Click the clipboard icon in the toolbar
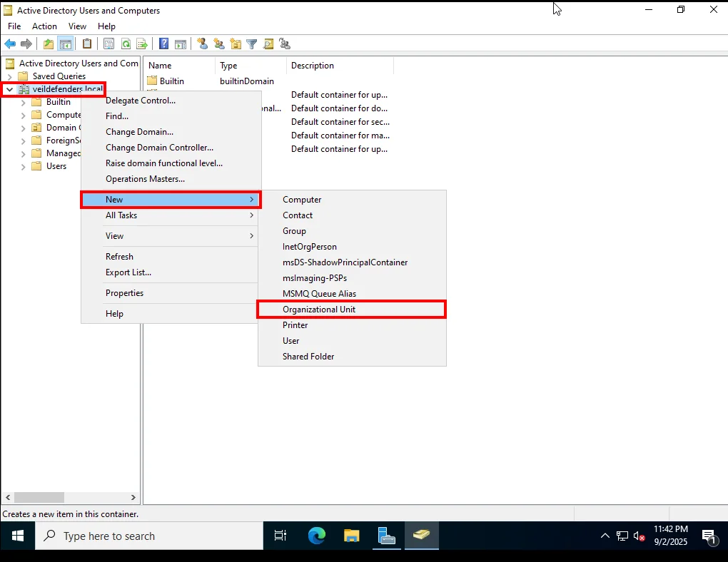The image size is (728, 562). pyautogui.click(x=87, y=44)
